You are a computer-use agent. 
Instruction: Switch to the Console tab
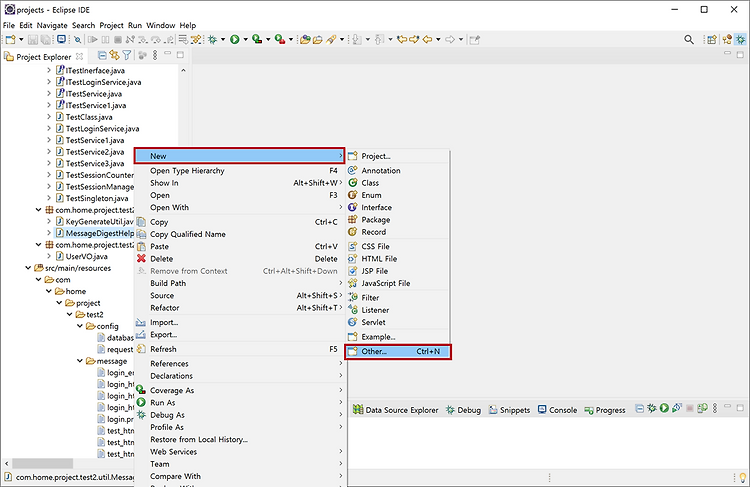[558, 410]
